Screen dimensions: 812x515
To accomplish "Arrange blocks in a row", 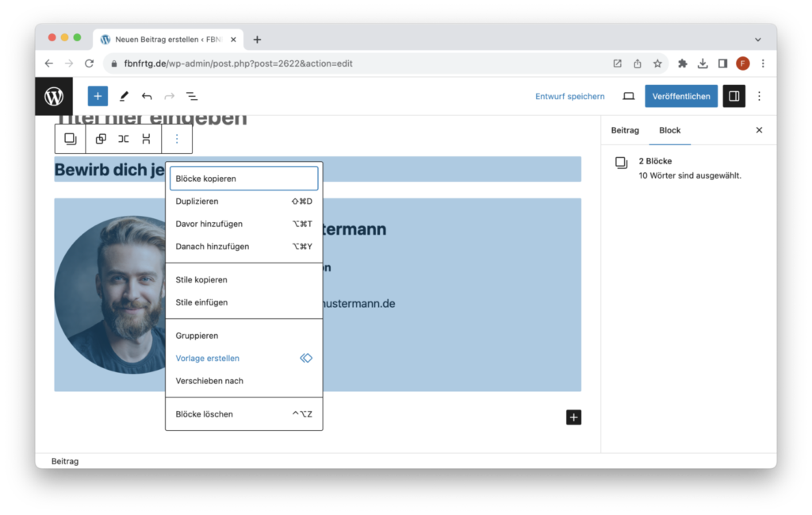I will [123, 139].
